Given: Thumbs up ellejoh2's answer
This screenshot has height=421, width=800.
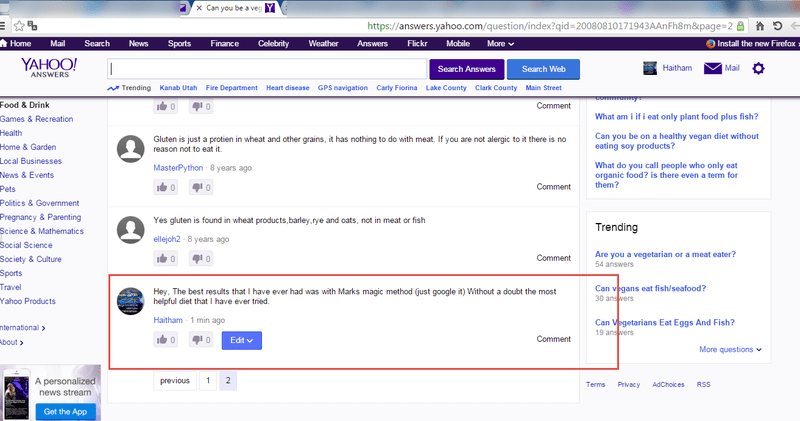Looking at the screenshot, I should (x=165, y=259).
